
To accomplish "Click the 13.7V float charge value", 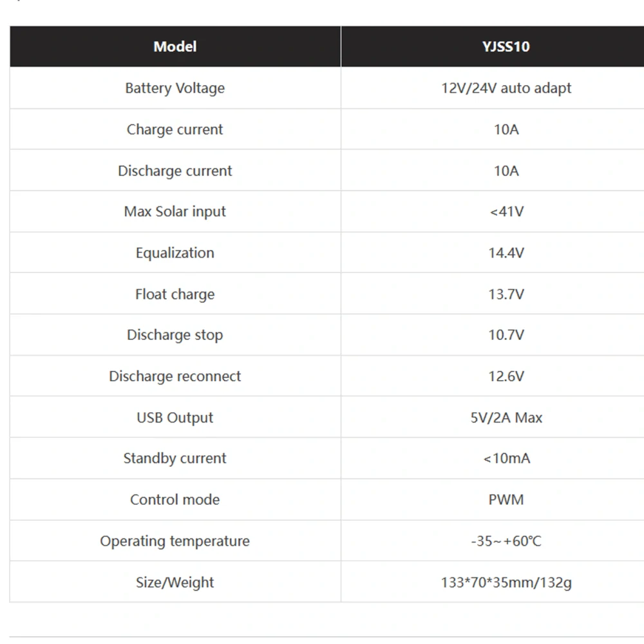I will pyautogui.click(x=506, y=294).
